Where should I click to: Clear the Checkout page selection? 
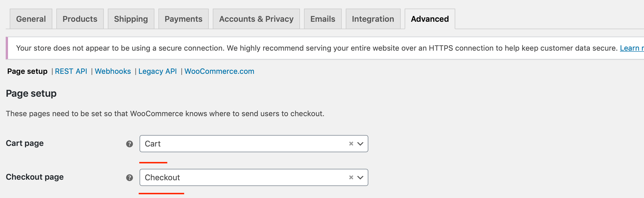pyautogui.click(x=351, y=177)
